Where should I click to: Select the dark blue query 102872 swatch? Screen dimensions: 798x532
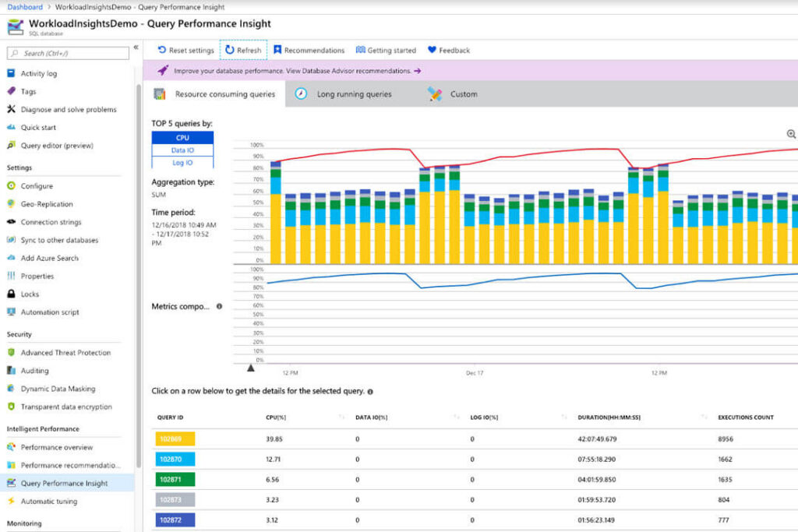tap(175, 520)
